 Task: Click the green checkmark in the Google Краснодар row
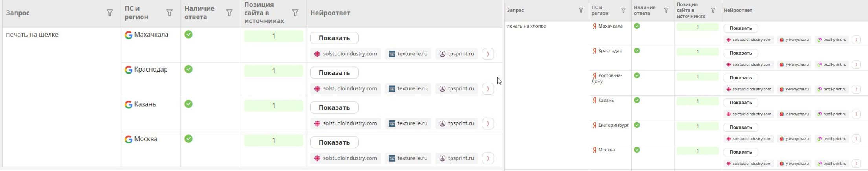(x=189, y=69)
